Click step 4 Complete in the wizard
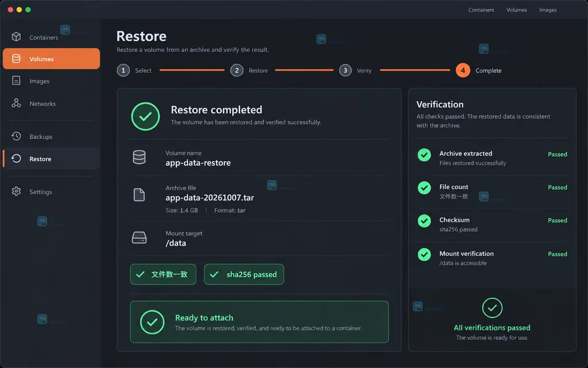 tap(478, 70)
